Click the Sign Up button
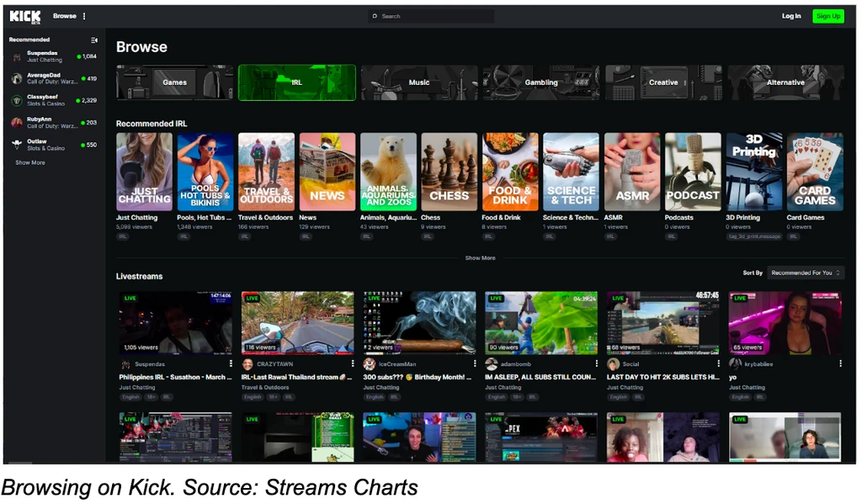Viewport: 862px width, 504px height. [x=827, y=16]
